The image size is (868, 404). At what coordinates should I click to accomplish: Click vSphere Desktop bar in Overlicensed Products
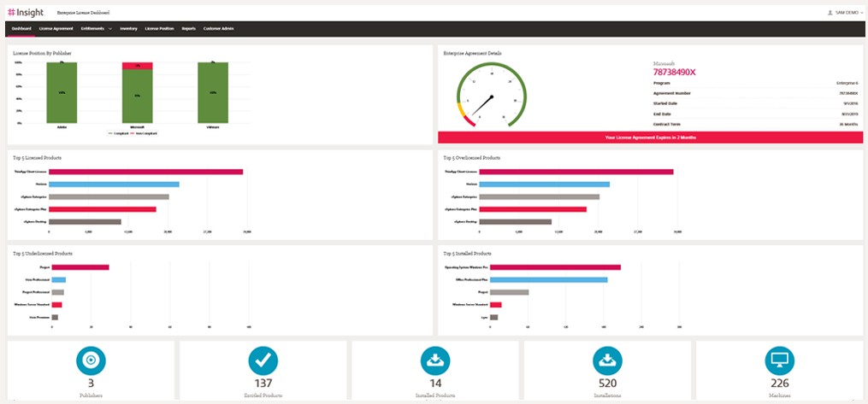516,221
